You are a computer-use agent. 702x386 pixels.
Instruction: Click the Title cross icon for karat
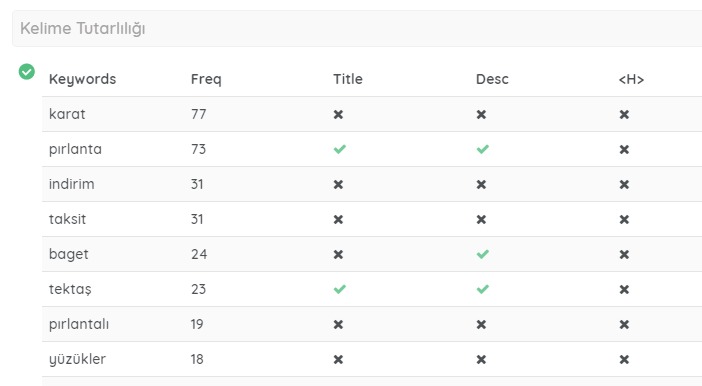338,115
